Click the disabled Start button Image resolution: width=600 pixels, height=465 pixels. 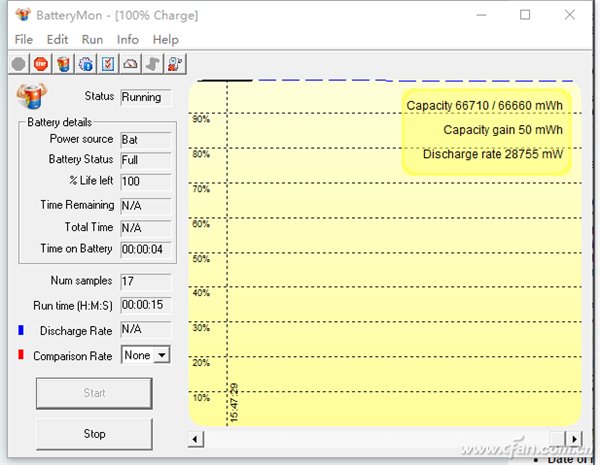[94, 393]
